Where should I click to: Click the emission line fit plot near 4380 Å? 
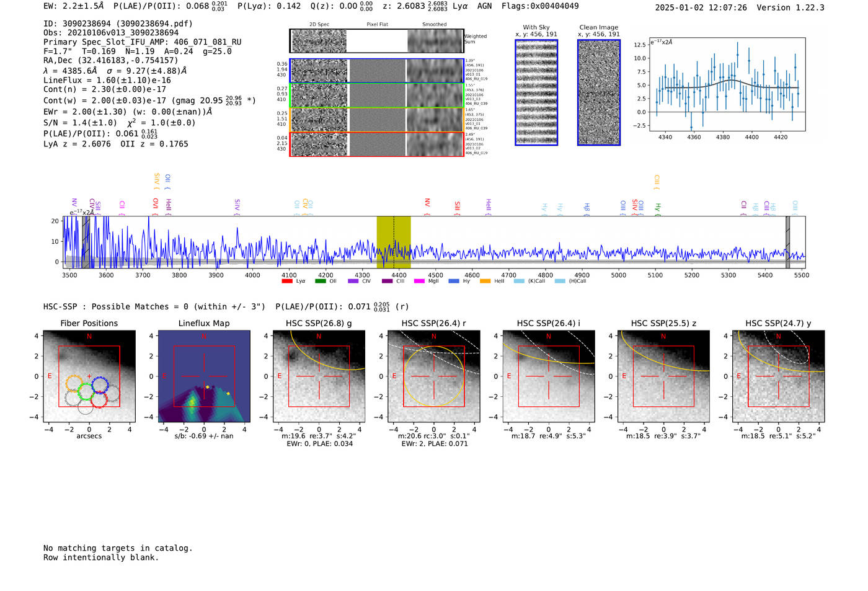727,84
